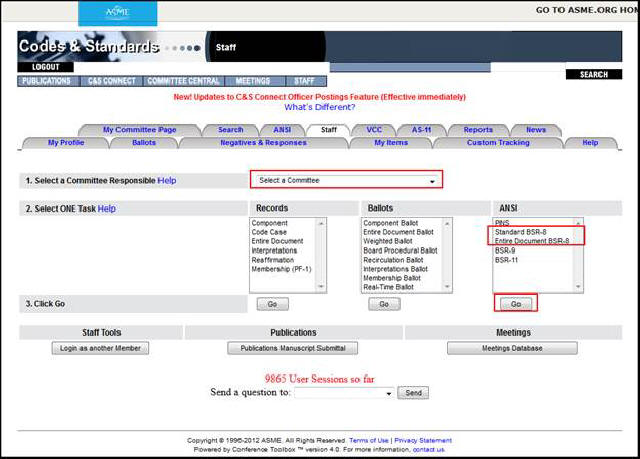Viewport: 640px width, 459px height.
Task: Select Code Case in Records list
Action: pyautogui.click(x=269, y=232)
